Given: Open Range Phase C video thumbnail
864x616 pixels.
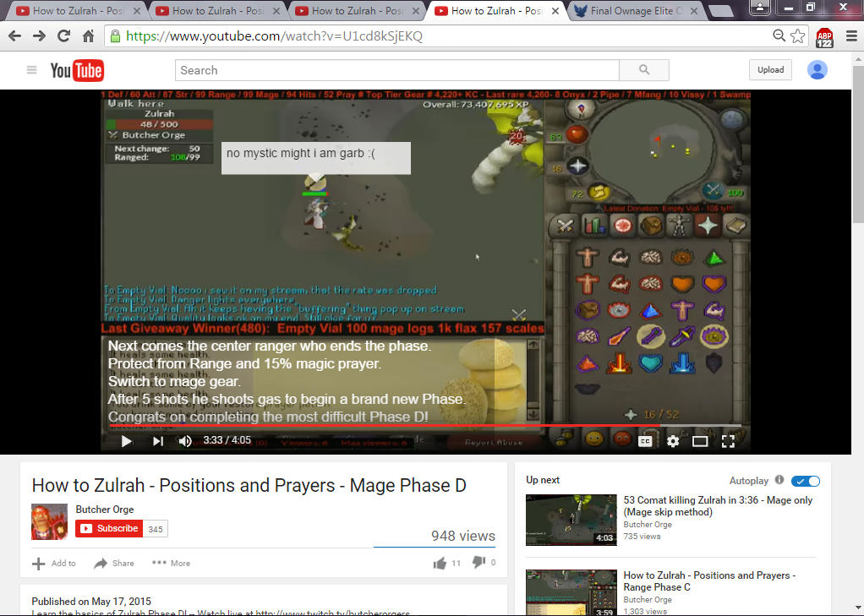Looking at the screenshot, I should click(x=571, y=592).
